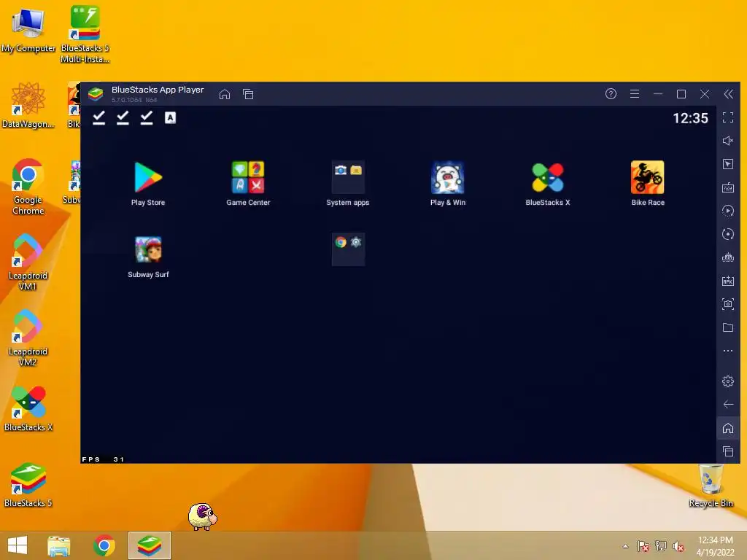This screenshot has height=560, width=747.
Task: Open the BlueStacks hamburger menu
Action: click(x=634, y=94)
